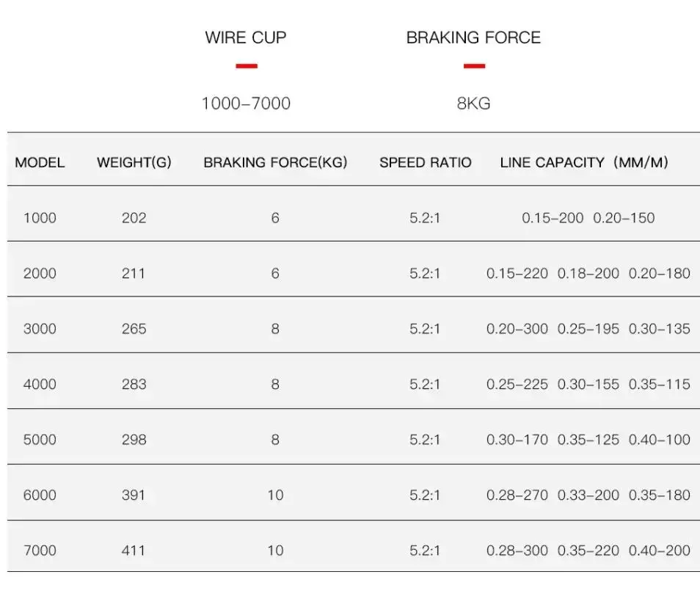Click the BRAKING FORCE heading above 8KG
This screenshot has height=591, width=700.
pyautogui.click(x=473, y=37)
